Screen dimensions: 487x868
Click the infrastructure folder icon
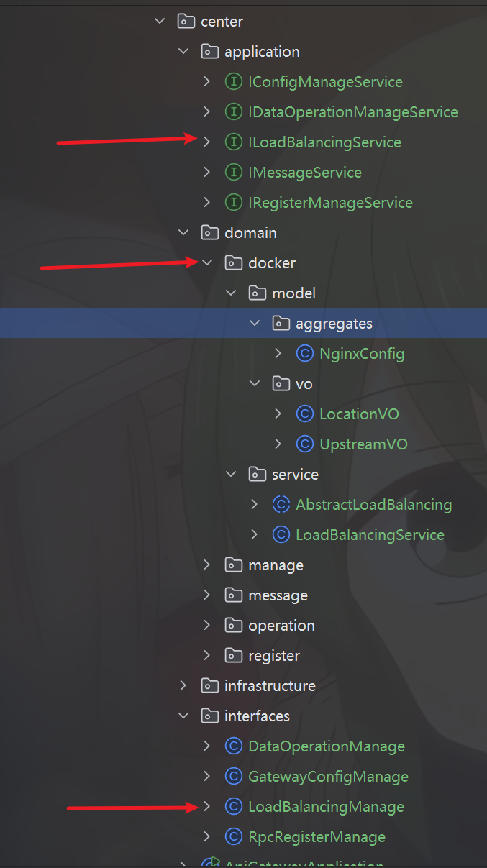pos(209,686)
